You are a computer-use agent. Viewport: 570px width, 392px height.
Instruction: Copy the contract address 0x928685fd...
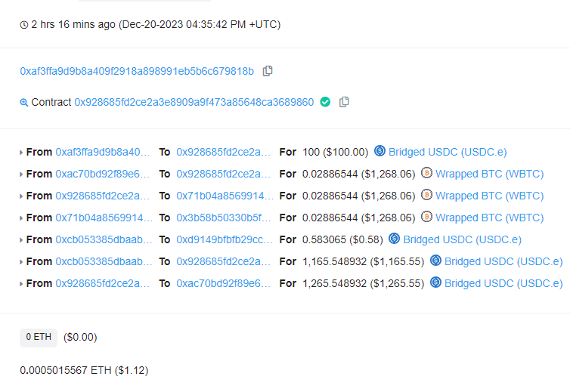point(344,102)
